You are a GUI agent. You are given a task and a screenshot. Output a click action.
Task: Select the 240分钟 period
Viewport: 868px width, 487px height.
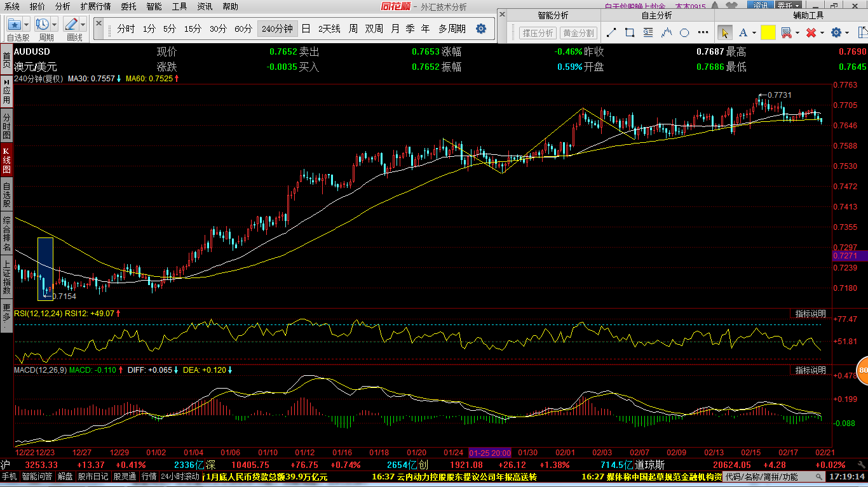(x=277, y=29)
